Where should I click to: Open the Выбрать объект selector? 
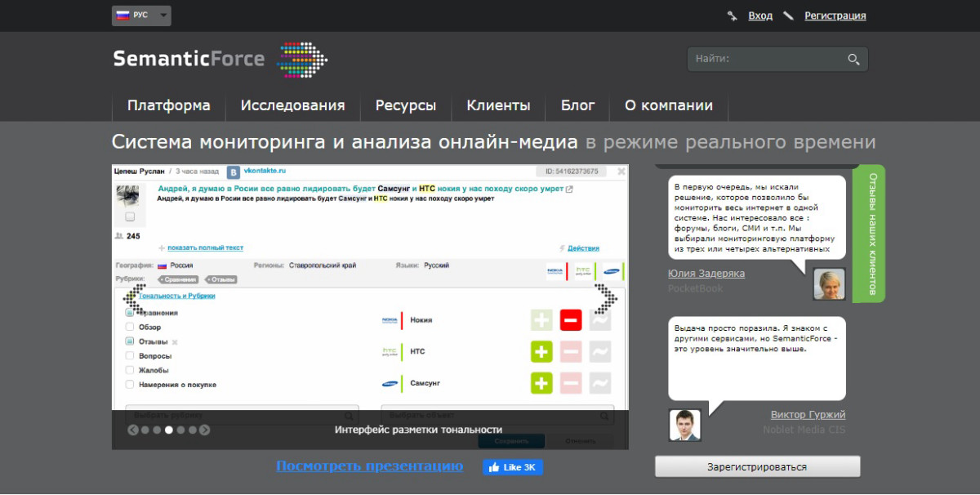[x=498, y=414]
